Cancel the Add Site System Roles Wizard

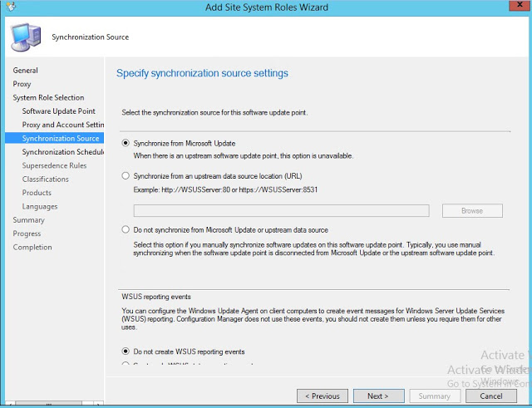(x=491, y=396)
